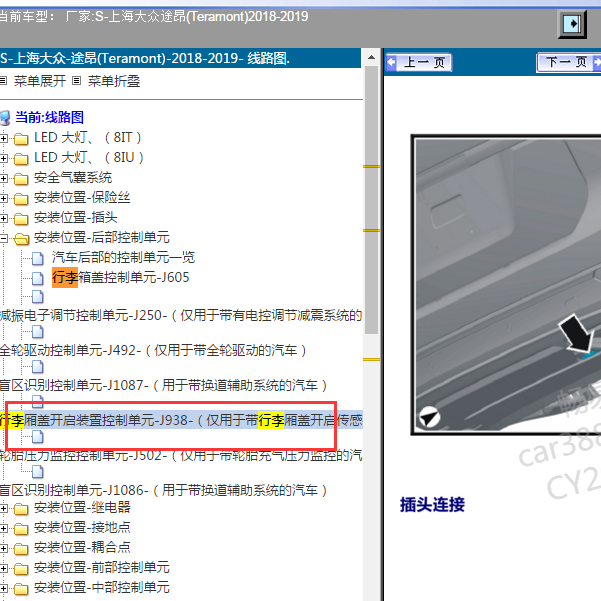Click the 插头连接 heading

(x=432, y=505)
